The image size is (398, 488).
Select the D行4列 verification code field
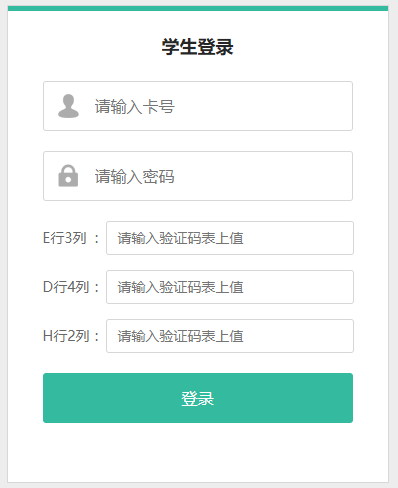[x=230, y=287]
